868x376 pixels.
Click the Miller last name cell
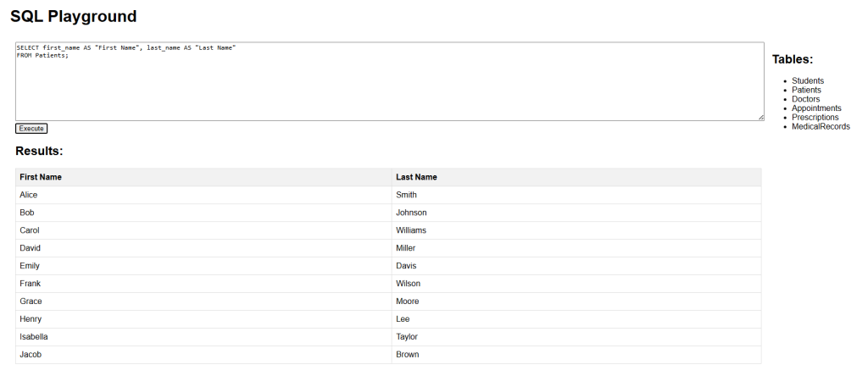[576, 248]
